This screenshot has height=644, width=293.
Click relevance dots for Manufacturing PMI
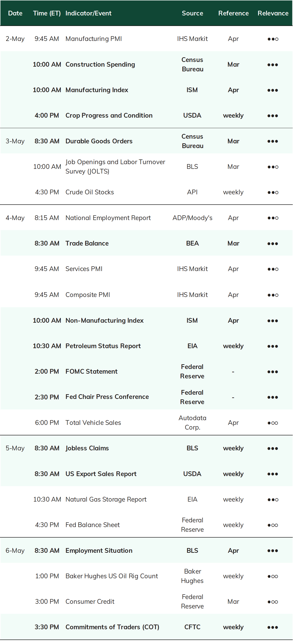[x=273, y=39]
